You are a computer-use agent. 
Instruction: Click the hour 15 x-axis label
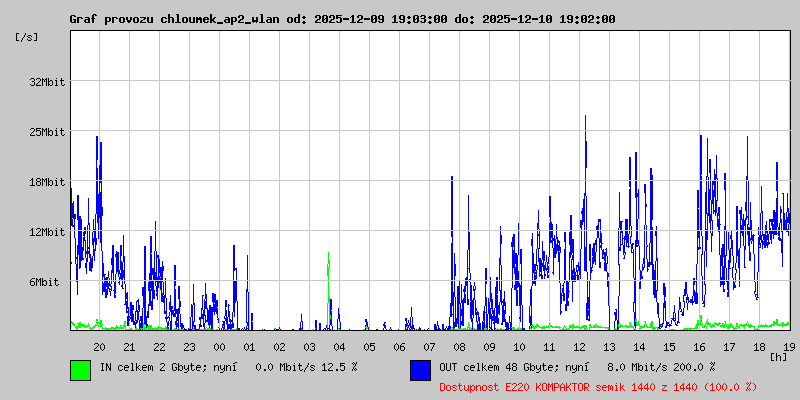(669, 347)
